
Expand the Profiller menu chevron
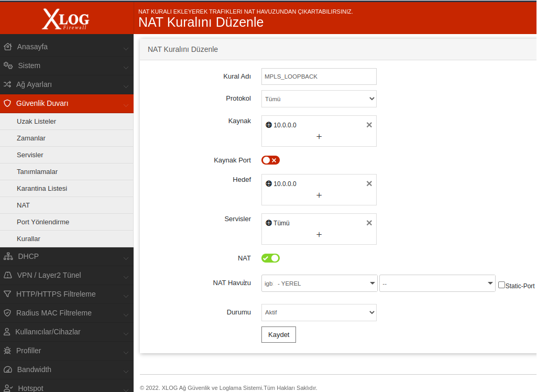coord(126,353)
